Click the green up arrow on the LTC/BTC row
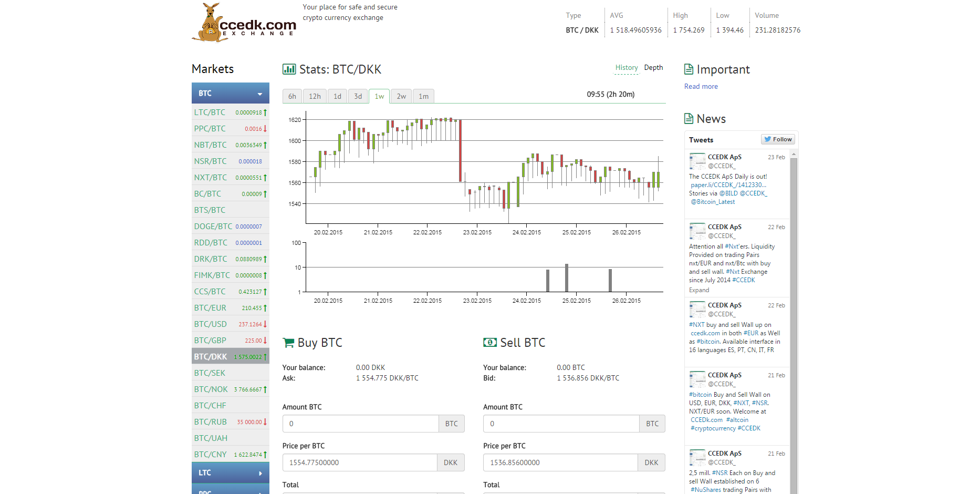This screenshot has width=980, height=494. pos(265,112)
